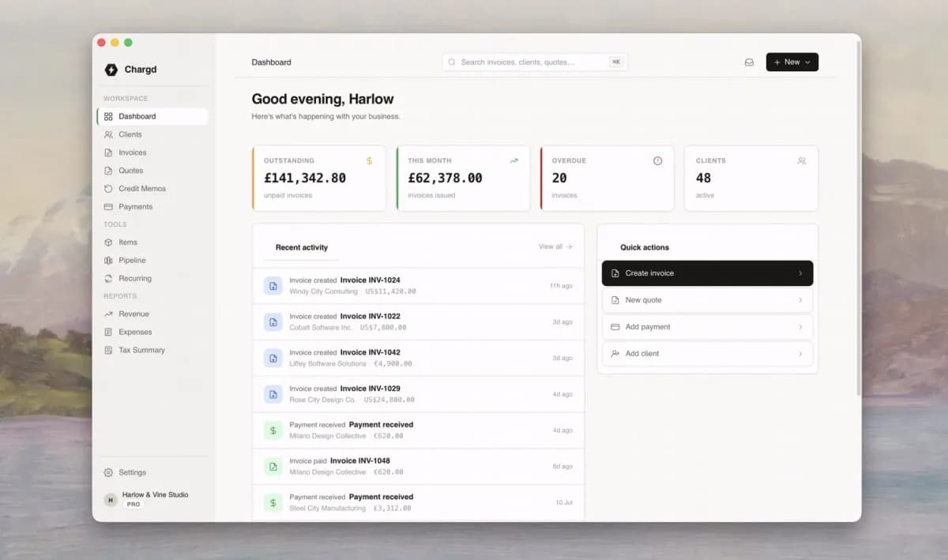The height and width of the screenshot is (560, 948).
Task: Click Liffey Software Solutions client name
Action: [x=328, y=364]
